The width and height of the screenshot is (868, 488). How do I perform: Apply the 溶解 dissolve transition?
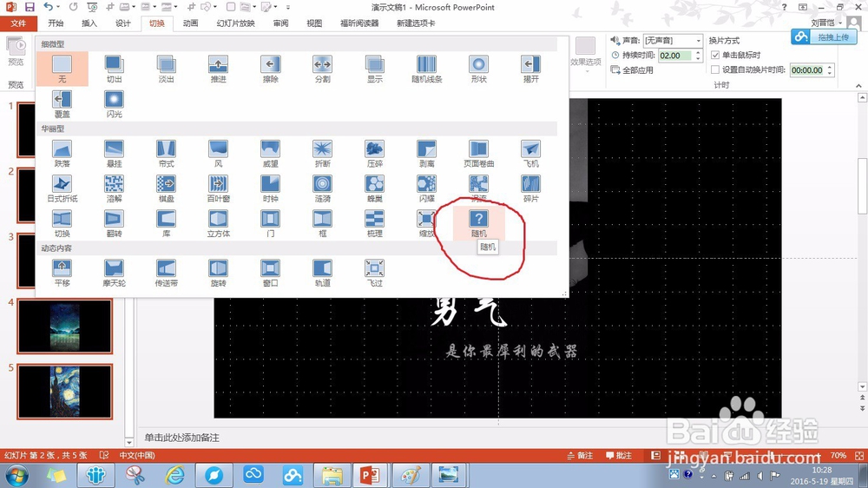[x=114, y=188]
